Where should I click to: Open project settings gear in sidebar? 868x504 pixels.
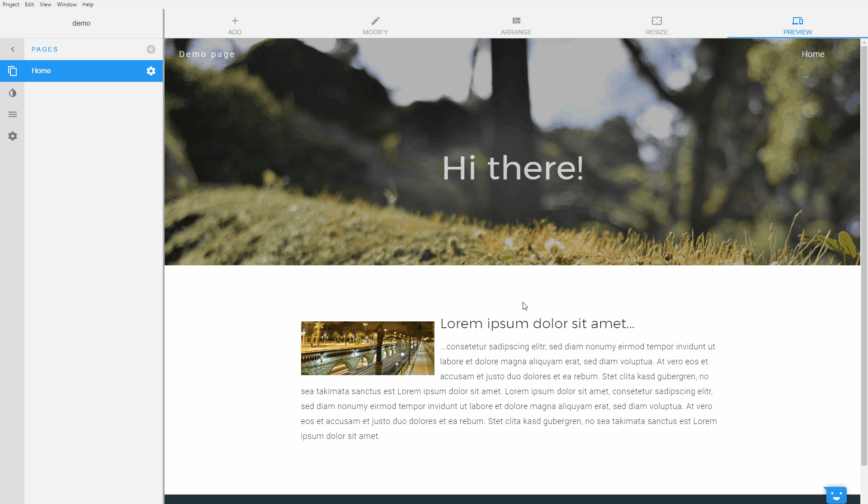coord(12,136)
